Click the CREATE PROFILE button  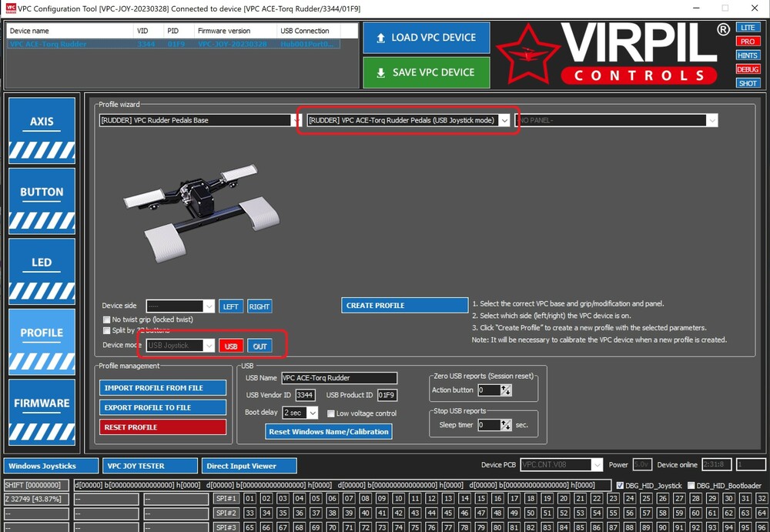click(404, 305)
